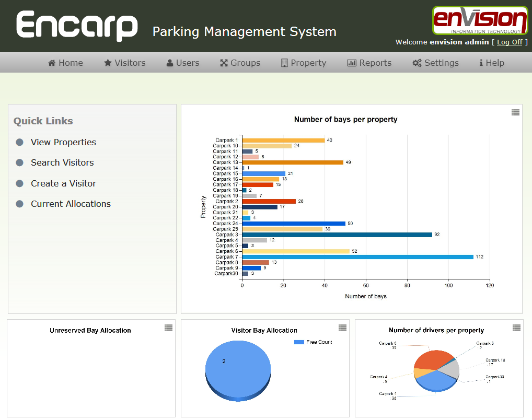The width and height of the screenshot is (532, 420).
Task: Expand drivers per property chart menu
Action: pyautogui.click(x=516, y=328)
